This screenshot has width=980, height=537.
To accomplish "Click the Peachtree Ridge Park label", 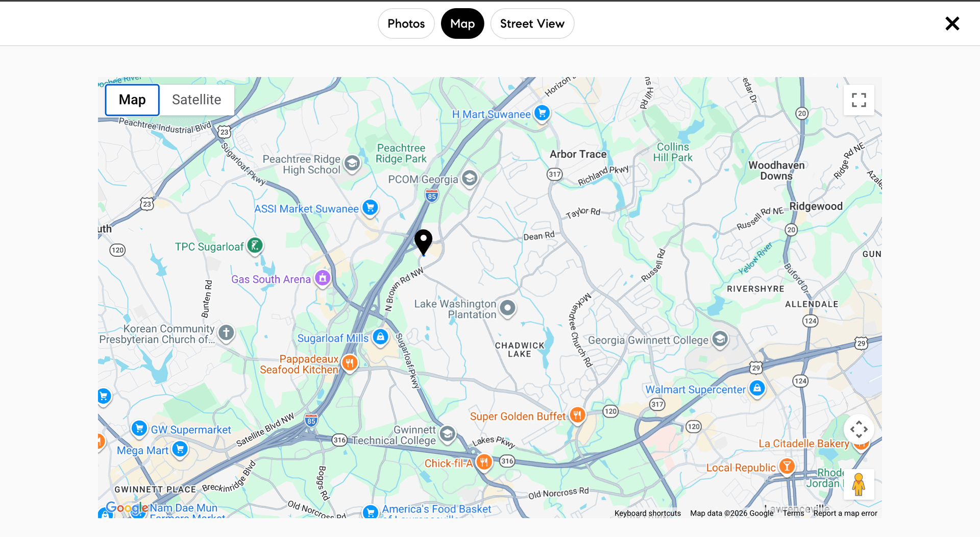I will 401,153.
